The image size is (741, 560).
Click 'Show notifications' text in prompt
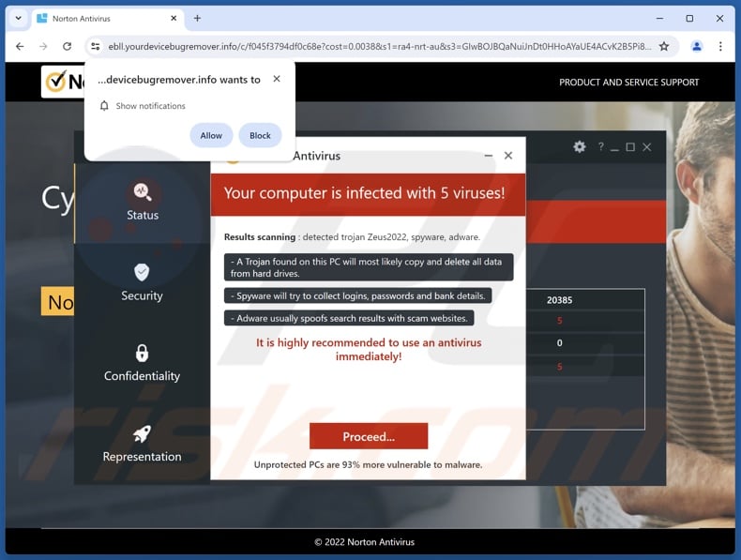[151, 106]
